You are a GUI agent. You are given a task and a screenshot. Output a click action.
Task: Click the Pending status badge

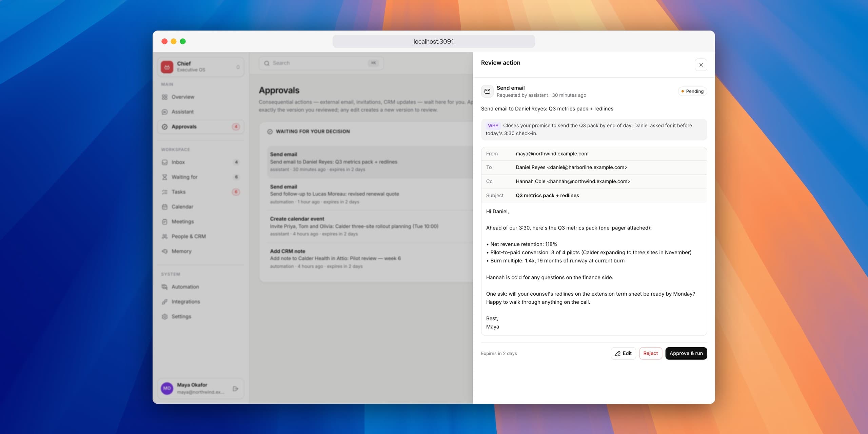692,91
